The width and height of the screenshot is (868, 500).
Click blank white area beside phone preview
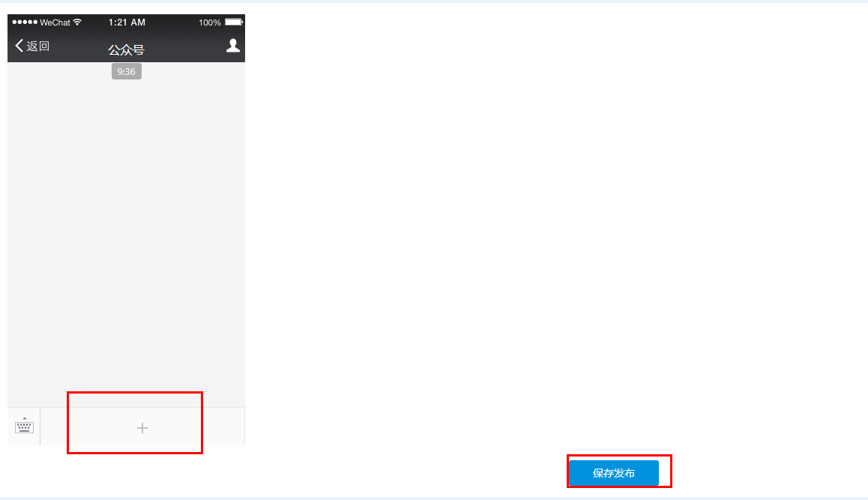coord(554,221)
